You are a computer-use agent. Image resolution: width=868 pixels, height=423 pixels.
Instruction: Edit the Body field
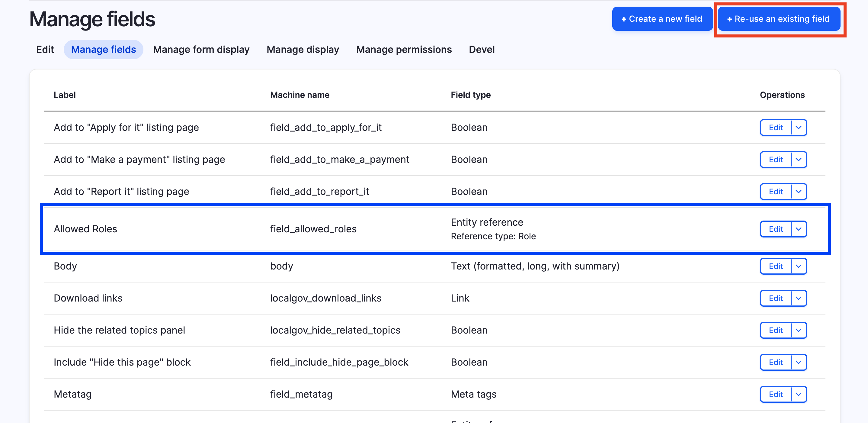[776, 266]
